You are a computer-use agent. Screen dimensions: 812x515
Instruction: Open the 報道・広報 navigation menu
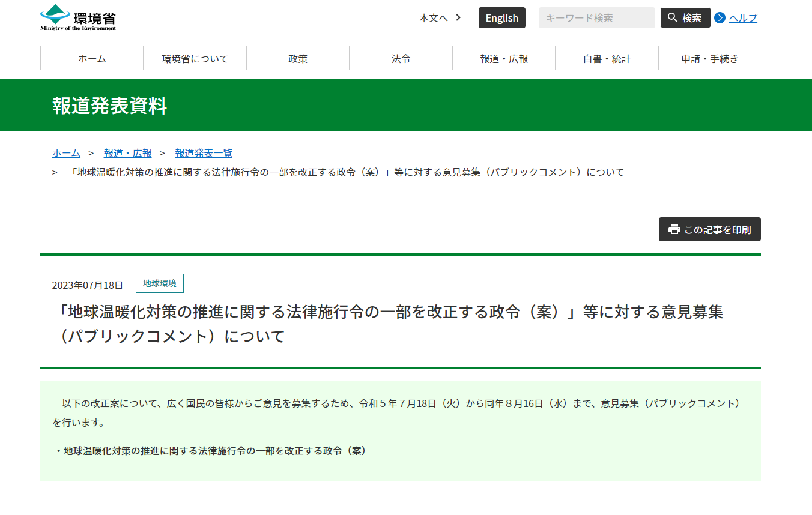(504, 59)
